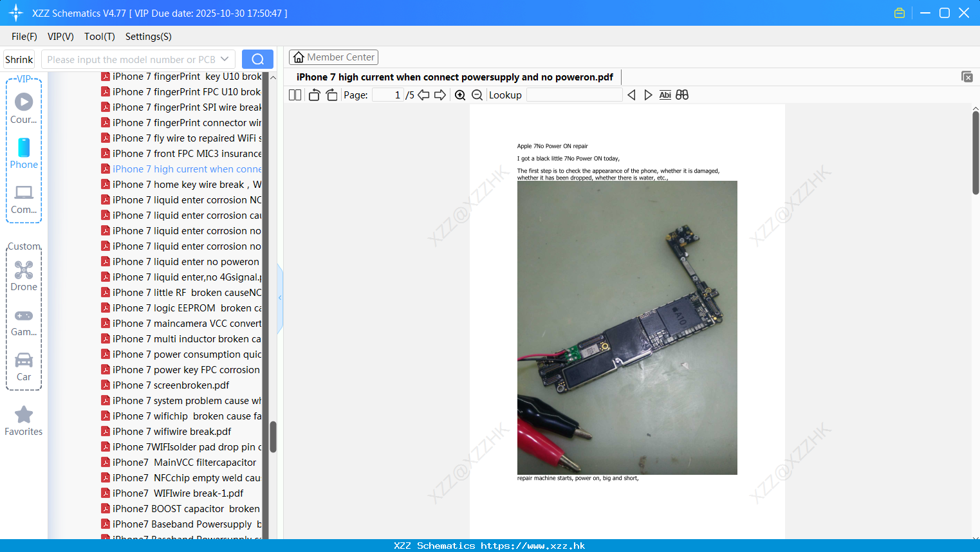Image resolution: width=980 pixels, height=552 pixels.
Task: Click the PDF viewer vertical scrollbar
Action: point(975,152)
